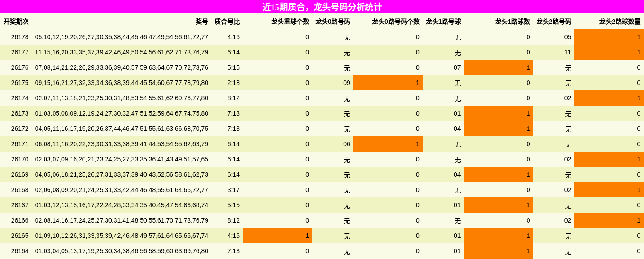Select period number 26178

pos(20,37)
